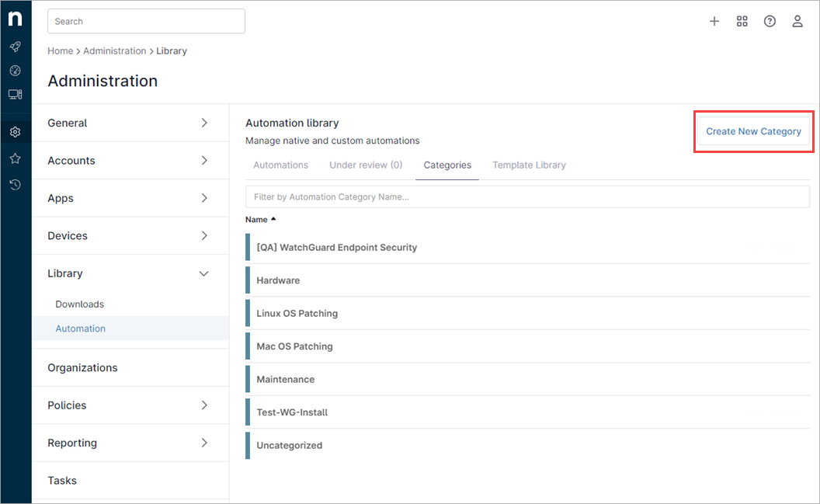View recent history via the clock icon

[16, 184]
